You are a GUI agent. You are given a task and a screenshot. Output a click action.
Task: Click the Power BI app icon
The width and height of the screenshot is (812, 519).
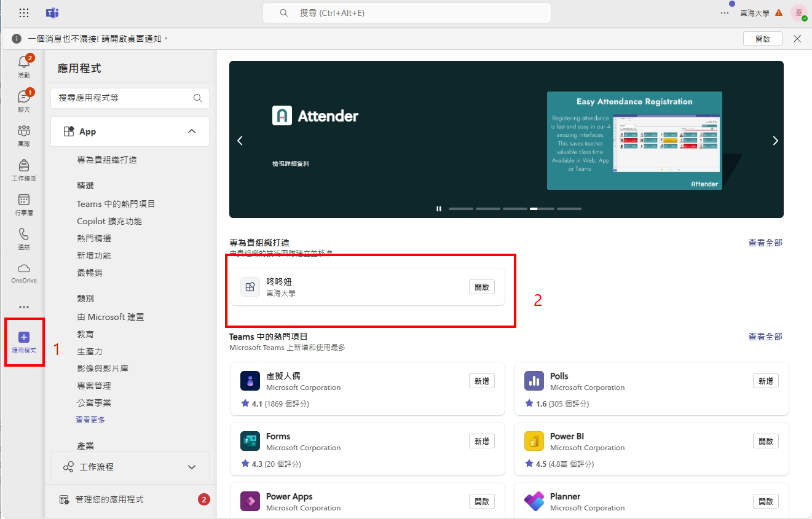click(534, 441)
